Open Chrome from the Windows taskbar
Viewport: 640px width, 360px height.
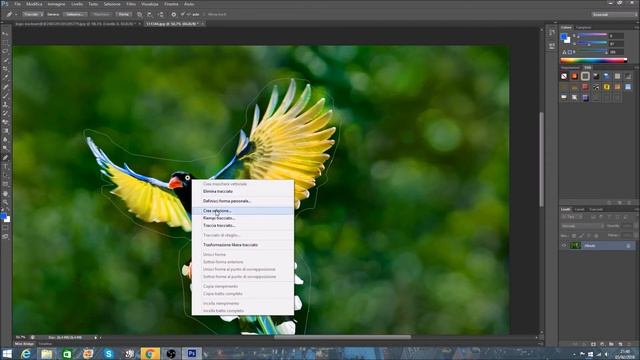click(x=150, y=353)
